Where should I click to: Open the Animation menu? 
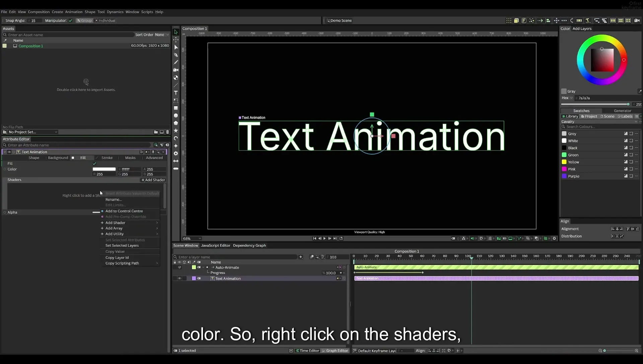[x=74, y=12]
